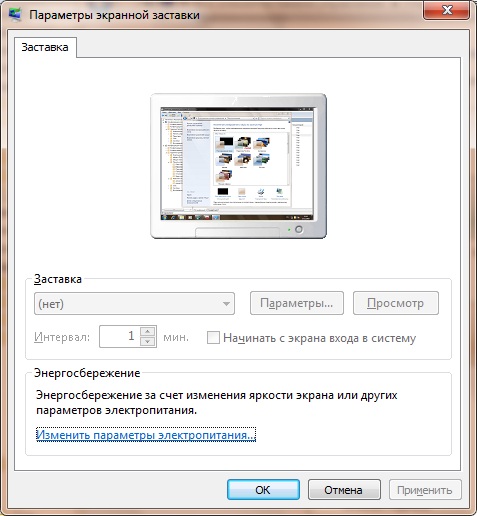
Task: Click the Параметры... button
Action: click(x=297, y=303)
